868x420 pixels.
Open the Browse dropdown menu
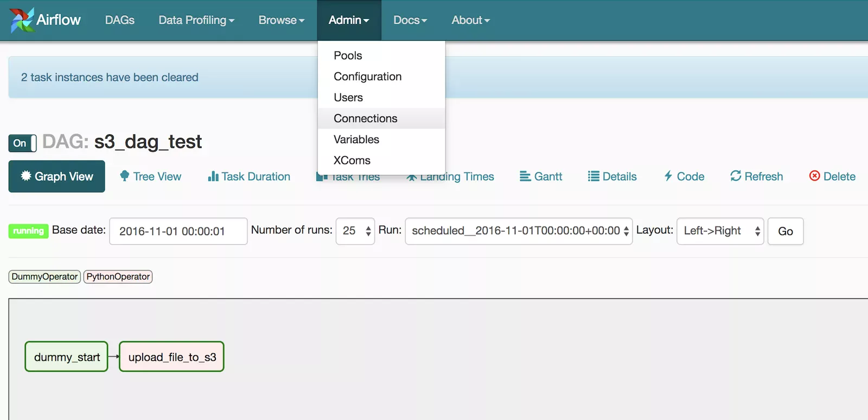(x=281, y=20)
